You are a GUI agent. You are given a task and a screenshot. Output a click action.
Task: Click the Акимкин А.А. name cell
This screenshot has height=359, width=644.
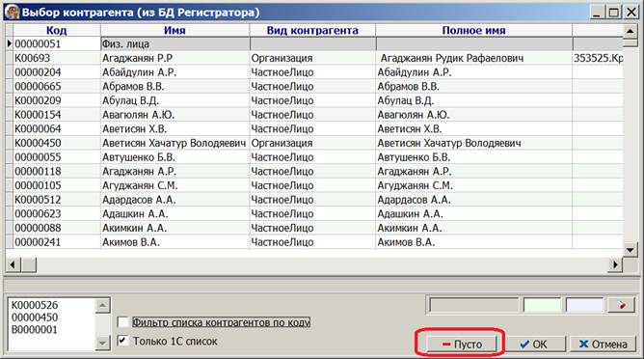(x=174, y=228)
